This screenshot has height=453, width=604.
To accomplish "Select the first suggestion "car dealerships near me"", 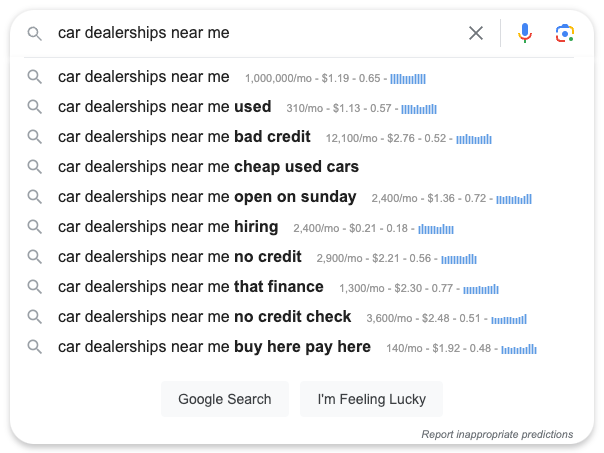I will click(143, 77).
